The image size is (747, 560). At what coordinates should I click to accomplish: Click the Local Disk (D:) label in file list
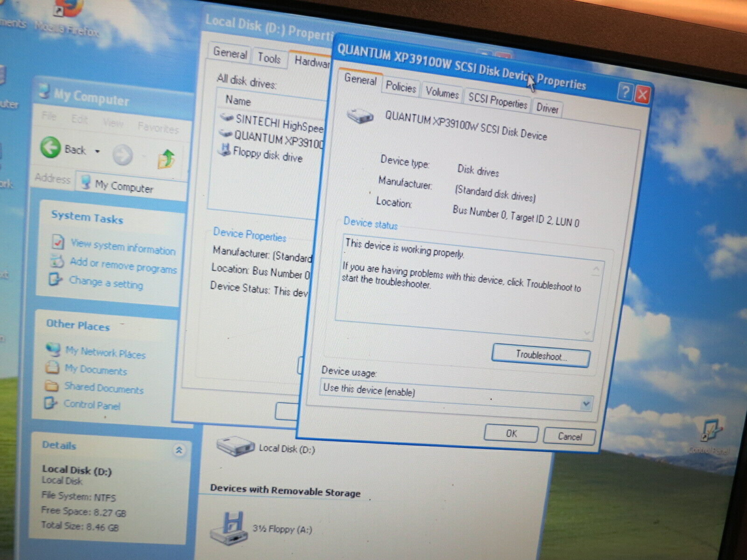point(287,449)
